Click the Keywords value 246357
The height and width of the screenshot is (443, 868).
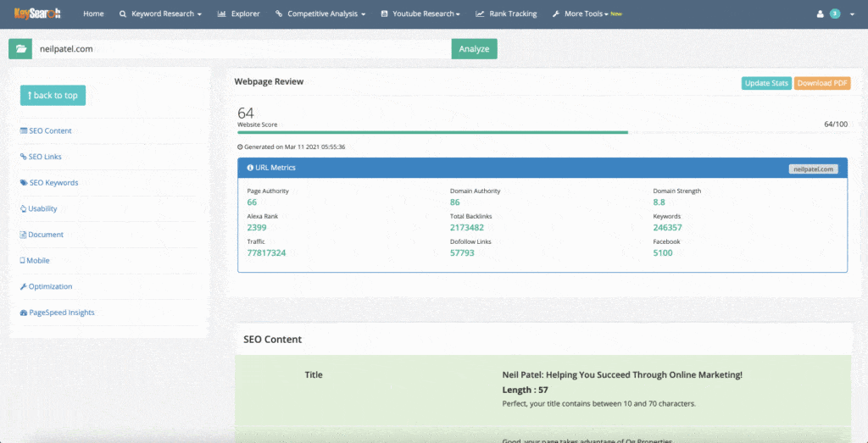pos(668,228)
